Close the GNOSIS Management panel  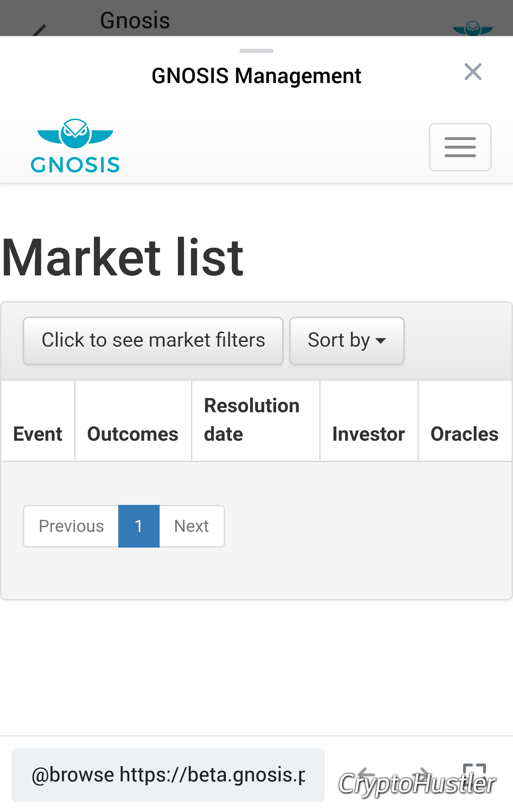pos(473,72)
